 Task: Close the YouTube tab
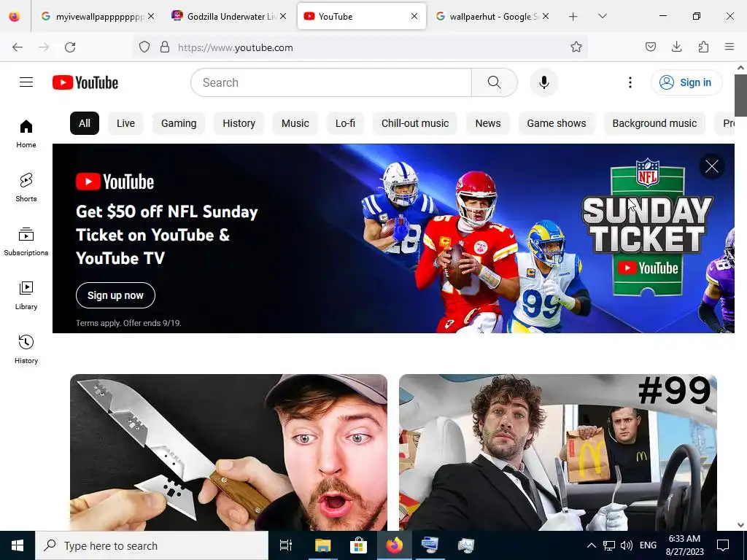click(x=414, y=16)
